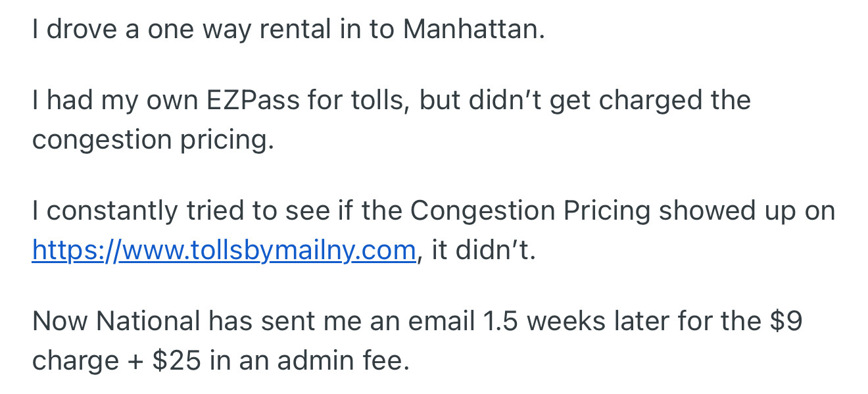This screenshot has width=868, height=394.
Task: Click the "$25" admin fee amount
Action: (x=176, y=361)
